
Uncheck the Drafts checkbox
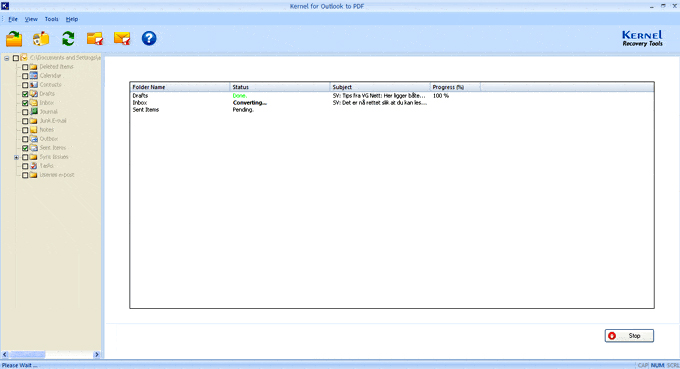point(25,94)
